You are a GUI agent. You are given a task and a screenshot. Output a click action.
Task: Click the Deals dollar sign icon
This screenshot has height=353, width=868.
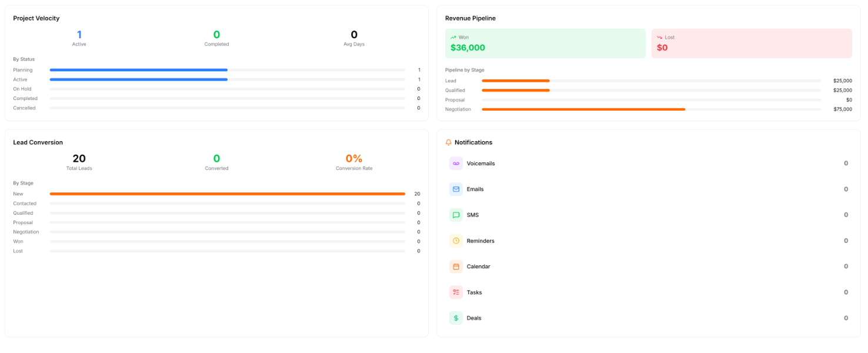(x=456, y=318)
